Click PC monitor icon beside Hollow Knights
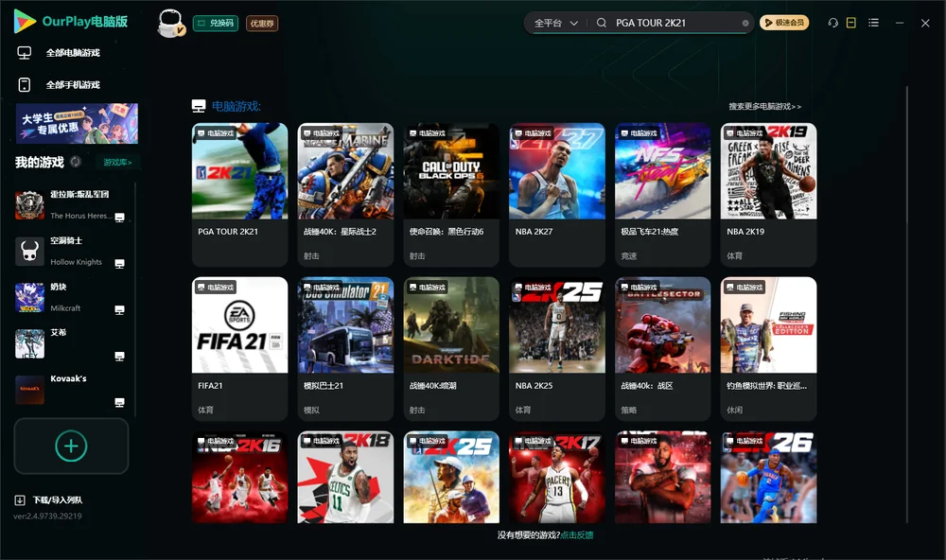946x560 pixels. [x=119, y=264]
